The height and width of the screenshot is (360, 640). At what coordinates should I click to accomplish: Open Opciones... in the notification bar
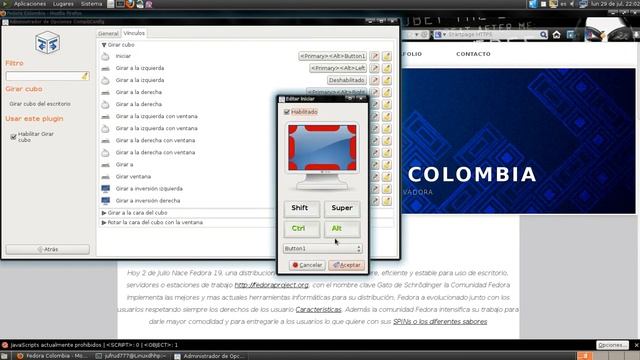click(612, 345)
